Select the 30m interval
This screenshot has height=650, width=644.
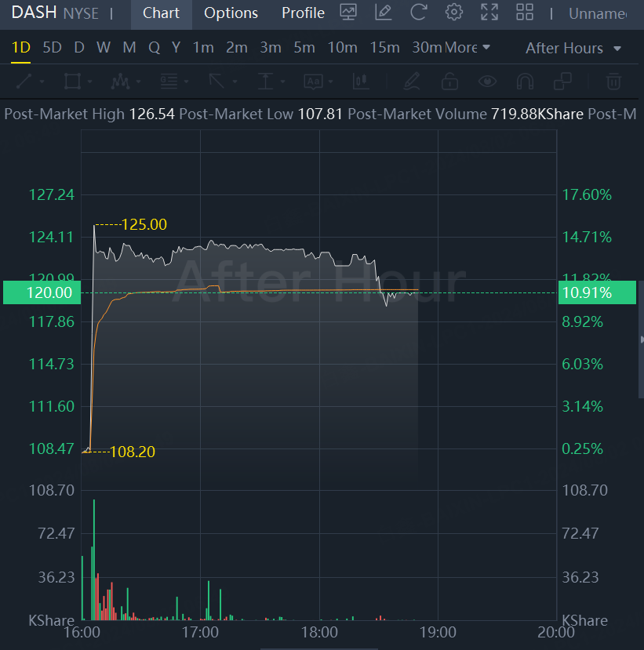click(428, 48)
